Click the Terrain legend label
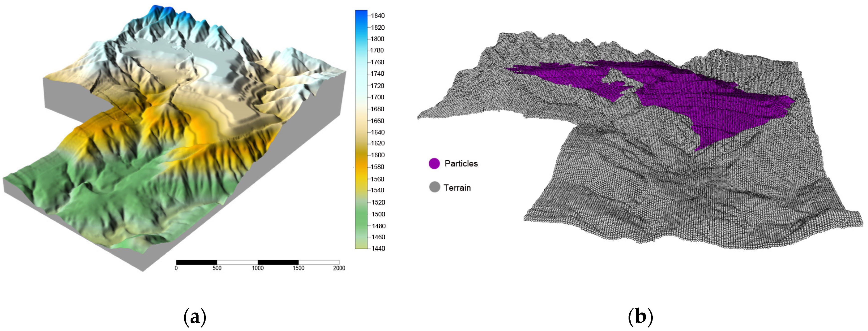868x331 pixels. [457, 188]
